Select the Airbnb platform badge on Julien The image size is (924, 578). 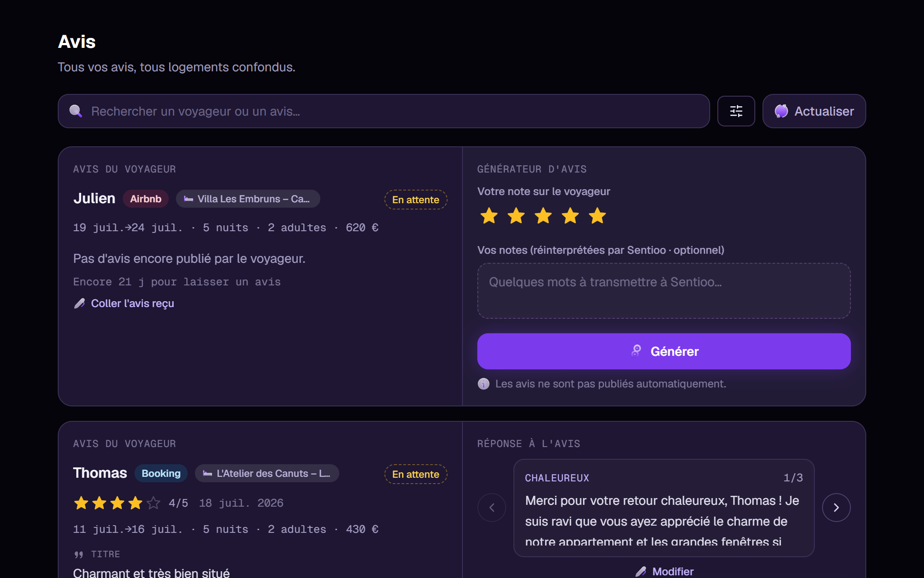[146, 199]
